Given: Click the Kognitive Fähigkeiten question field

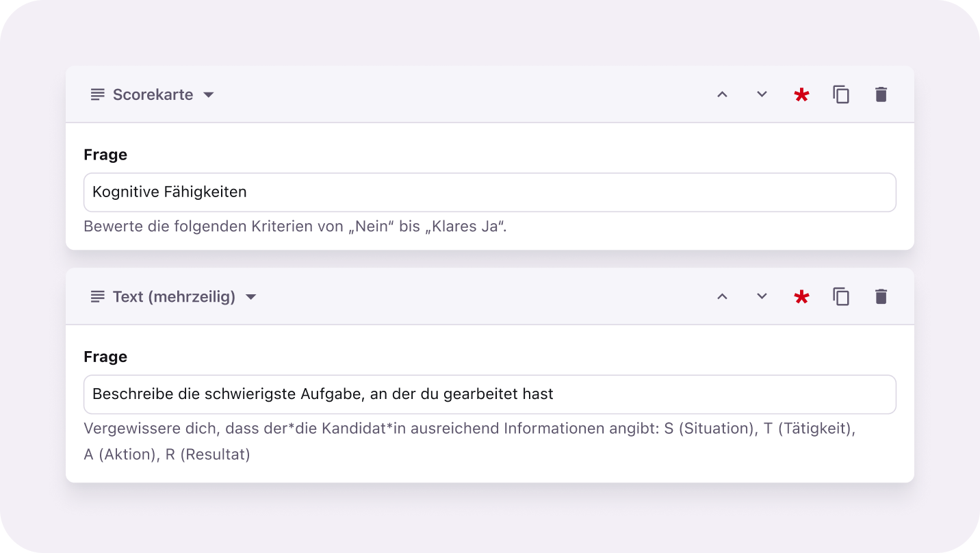Looking at the screenshot, I should click(x=489, y=192).
